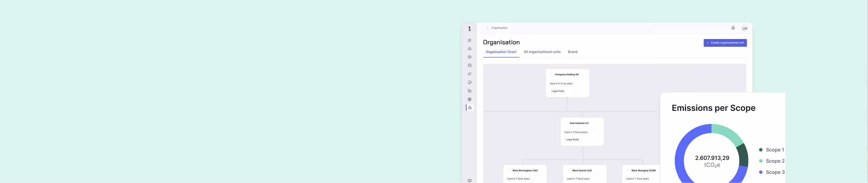The height and width of the screenshot is (183, 868).
Task: Click Scope 3 legend color dot
Action: click(x=761, y=172)
